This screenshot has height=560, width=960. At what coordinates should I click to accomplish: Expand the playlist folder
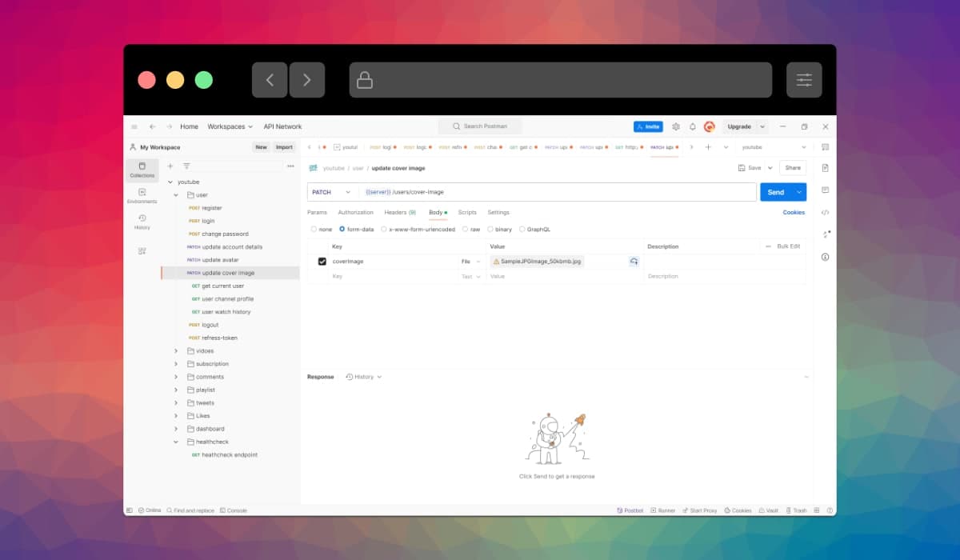coord(176,390)
